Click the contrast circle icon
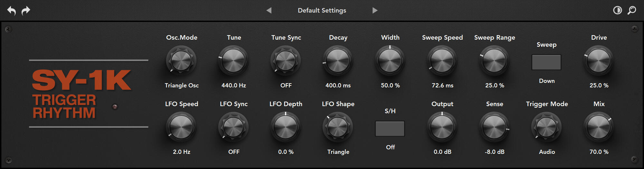644x169 pixels. tap(617, 10)
